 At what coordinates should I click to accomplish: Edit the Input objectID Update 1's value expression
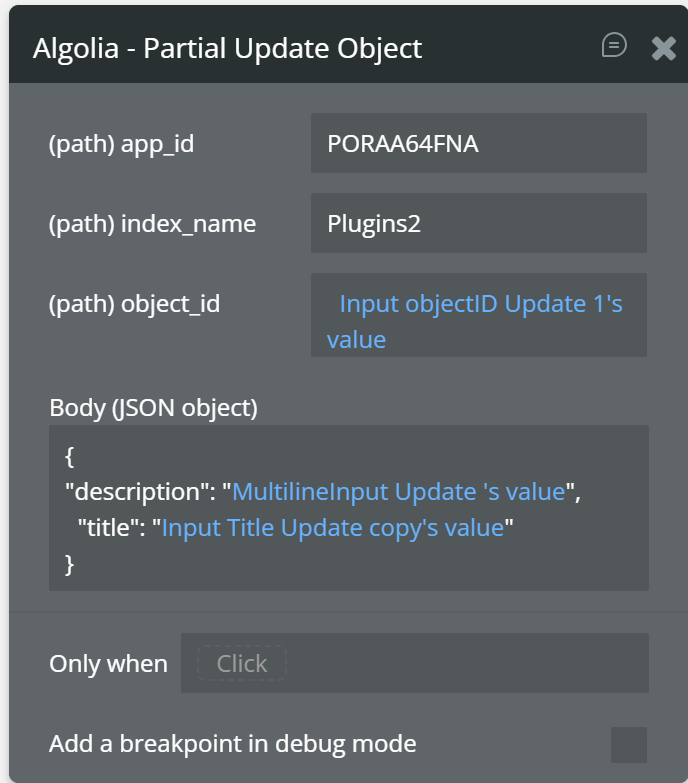tap(480, 304)
